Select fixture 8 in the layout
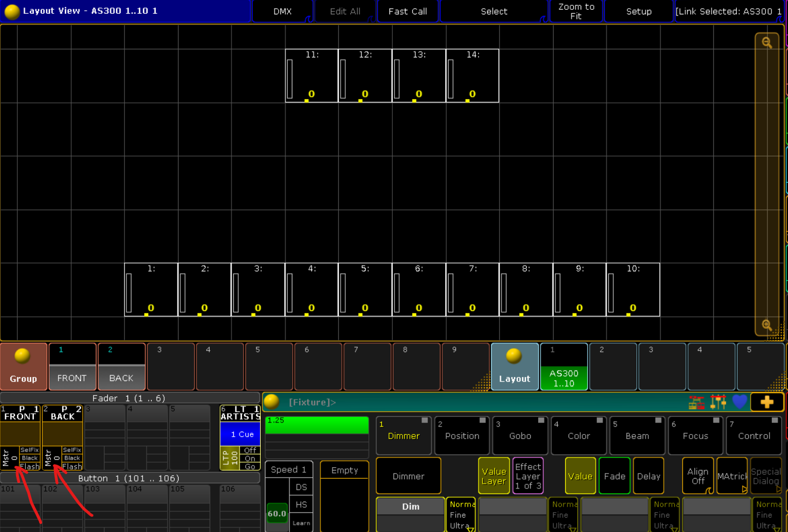This screenshot has width=788, height=532. point(526,290)
